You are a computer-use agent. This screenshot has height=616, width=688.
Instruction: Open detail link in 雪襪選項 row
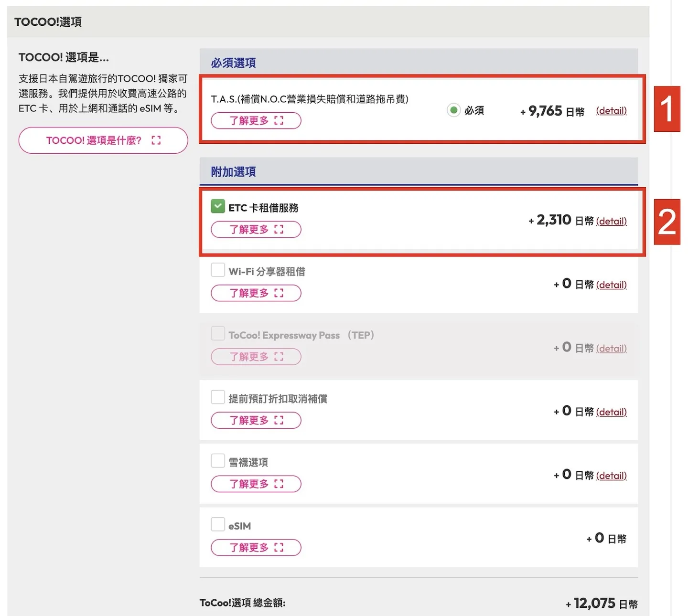pos(611,475)
